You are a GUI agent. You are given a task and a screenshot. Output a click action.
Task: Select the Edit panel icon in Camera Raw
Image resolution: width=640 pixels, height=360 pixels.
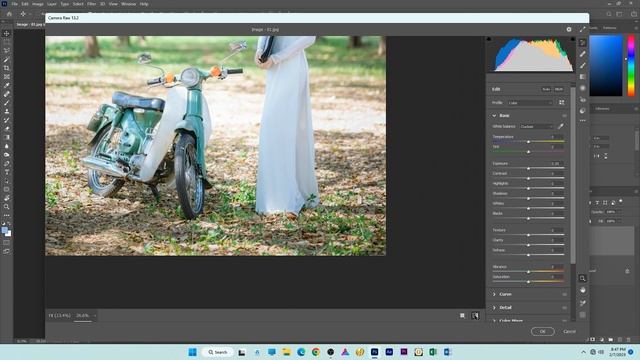(582, 42)
